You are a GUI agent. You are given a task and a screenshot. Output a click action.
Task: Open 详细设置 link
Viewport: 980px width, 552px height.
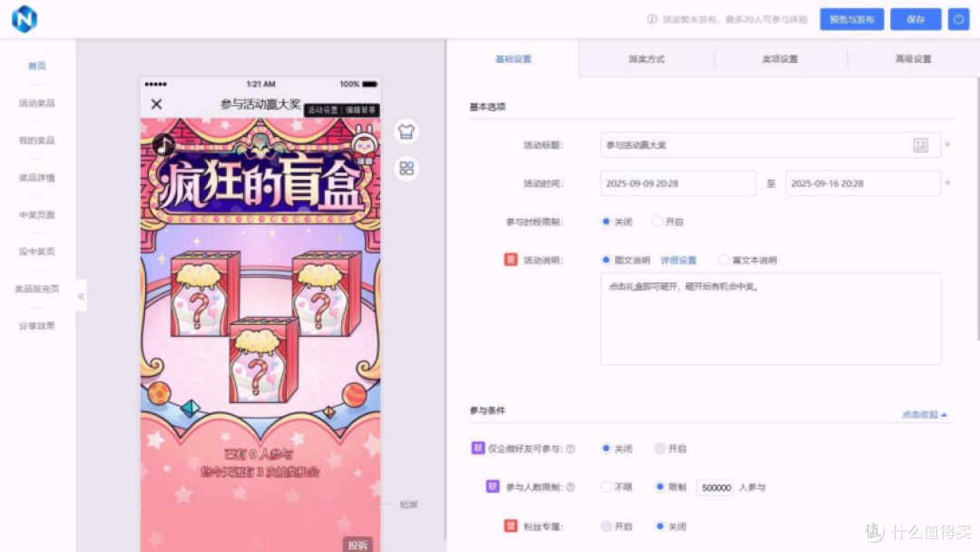(678, 260)
